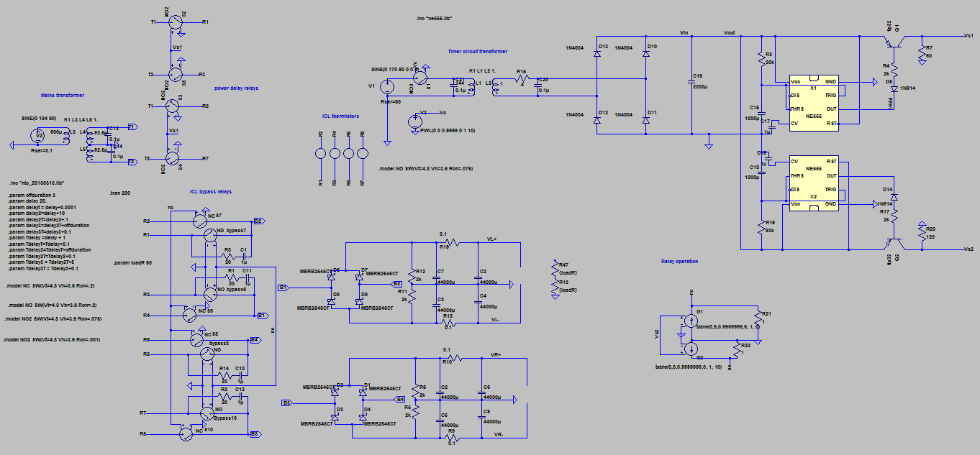
Task: Select the T1 output port flag
Action: point(132,127)
